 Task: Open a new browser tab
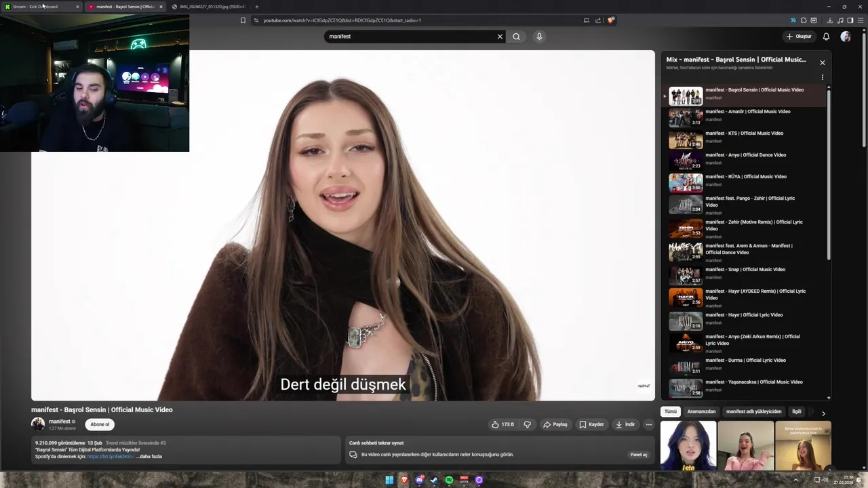click(256, 7)
